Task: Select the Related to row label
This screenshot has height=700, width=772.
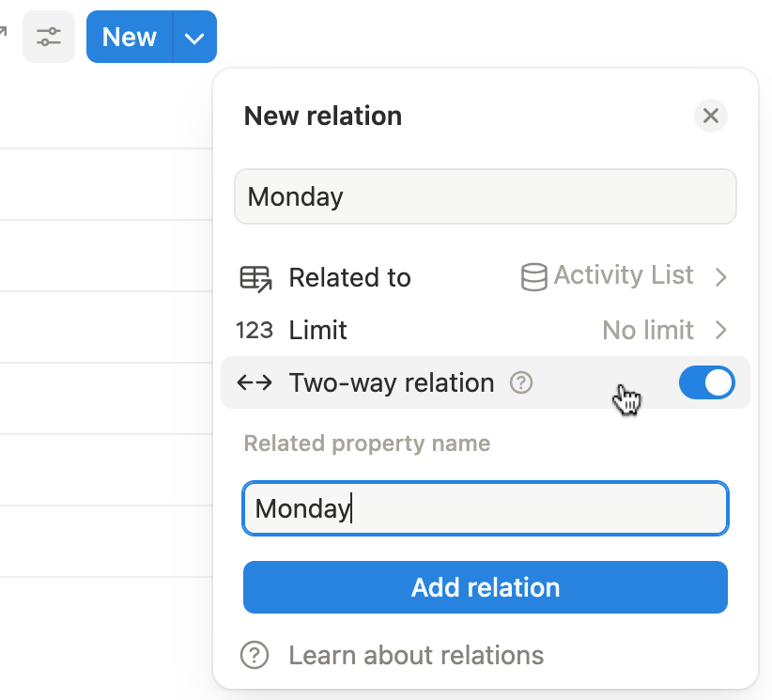Action: tap(349, 278)
